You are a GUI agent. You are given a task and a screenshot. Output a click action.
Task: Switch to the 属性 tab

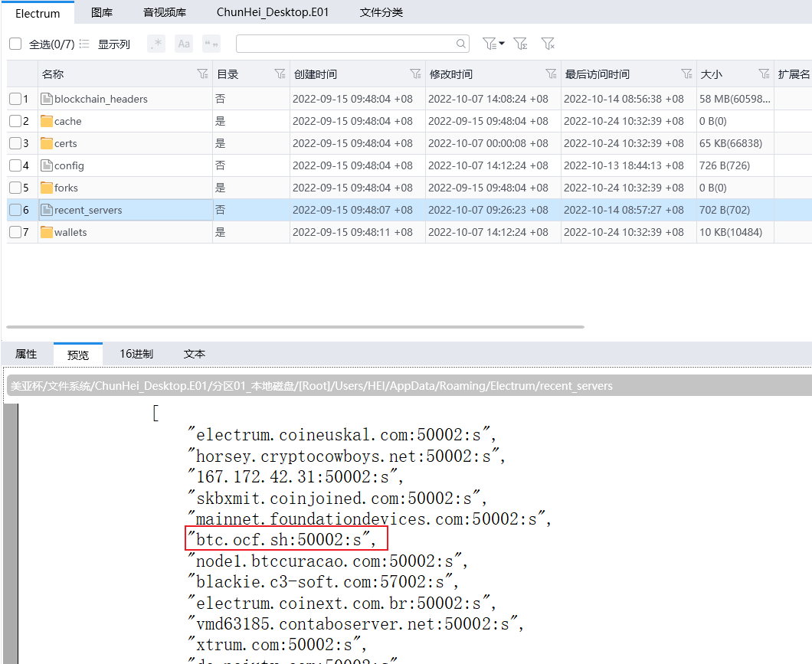point(26,354)
